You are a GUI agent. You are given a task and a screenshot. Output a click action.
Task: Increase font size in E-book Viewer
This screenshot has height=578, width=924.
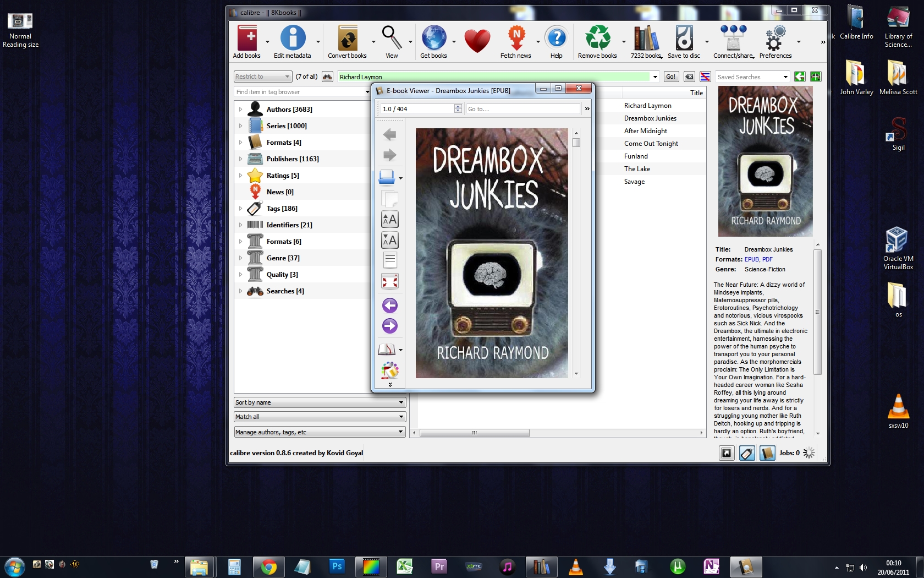(x=389, y=219)
